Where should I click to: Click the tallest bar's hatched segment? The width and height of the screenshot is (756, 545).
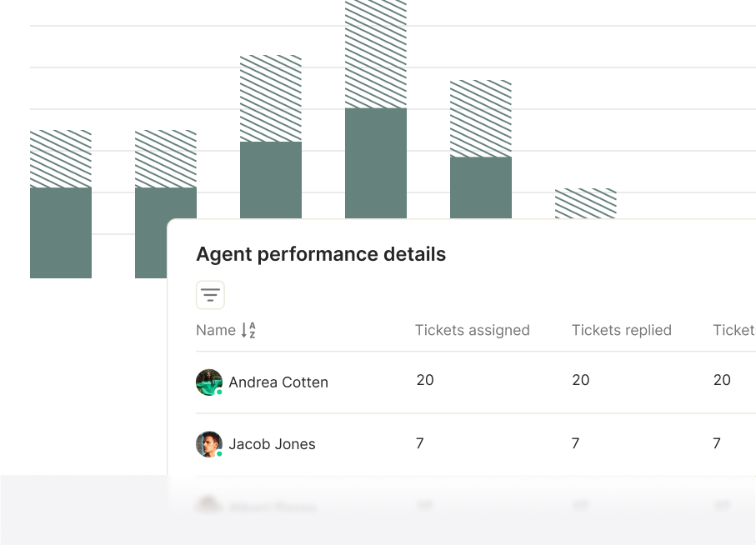376,54
